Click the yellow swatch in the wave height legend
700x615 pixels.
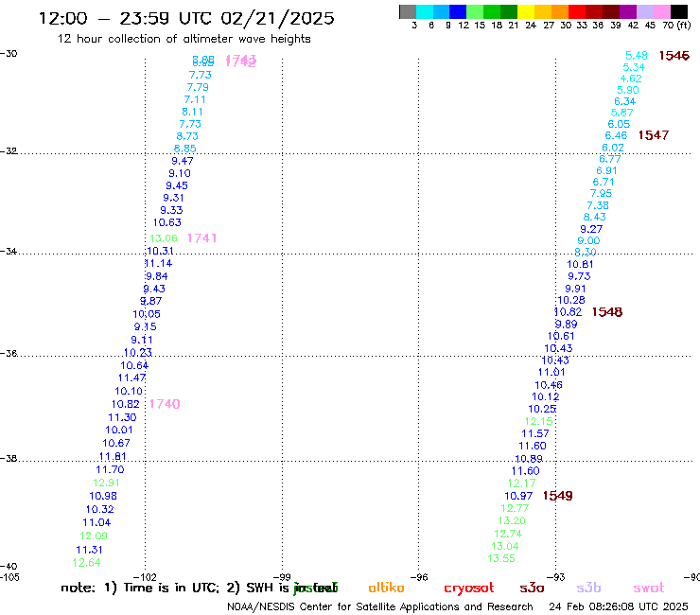point(526,11)
